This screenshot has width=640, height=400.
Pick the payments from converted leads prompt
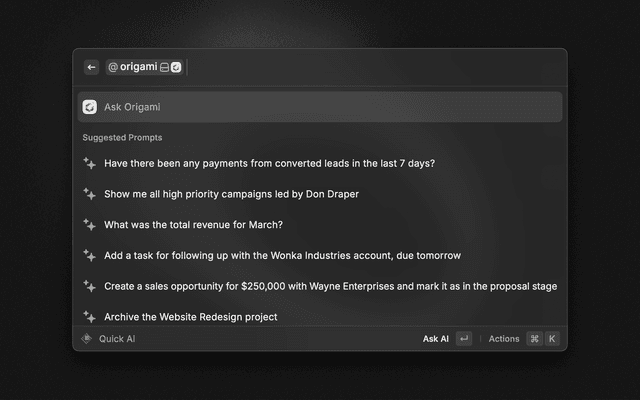269,163
